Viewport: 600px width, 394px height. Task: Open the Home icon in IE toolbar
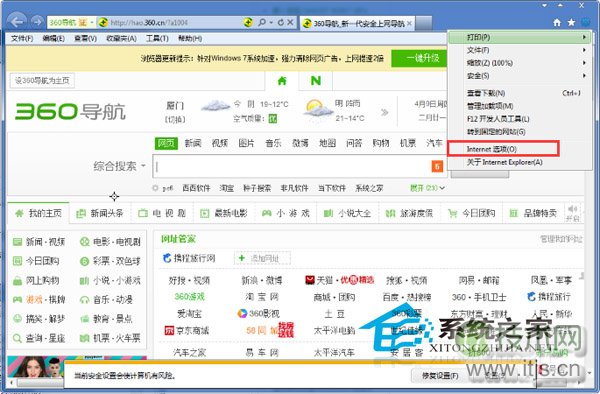[557, 23]
